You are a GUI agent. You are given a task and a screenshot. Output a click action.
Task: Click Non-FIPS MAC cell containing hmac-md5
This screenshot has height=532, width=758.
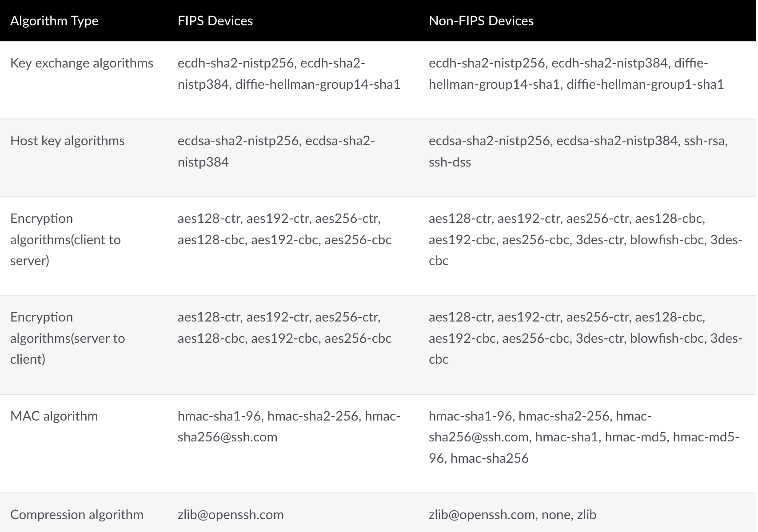click(x=584, y=437)
